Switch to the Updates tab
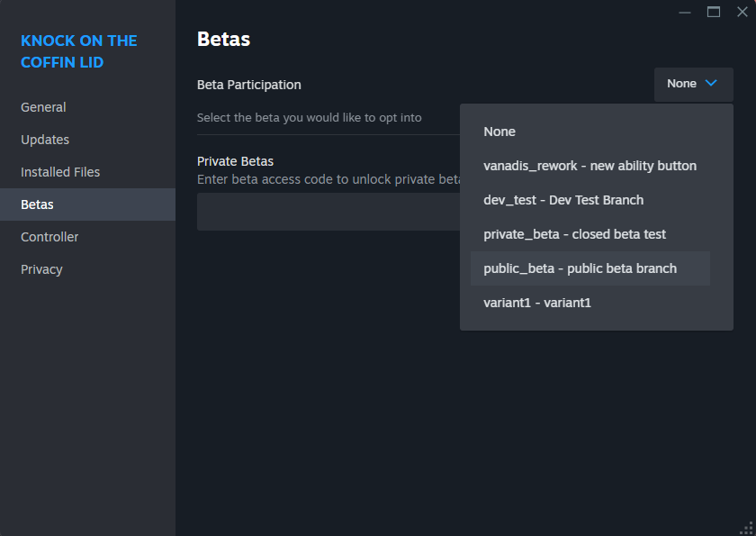756x536 pixels. (87, 140)
